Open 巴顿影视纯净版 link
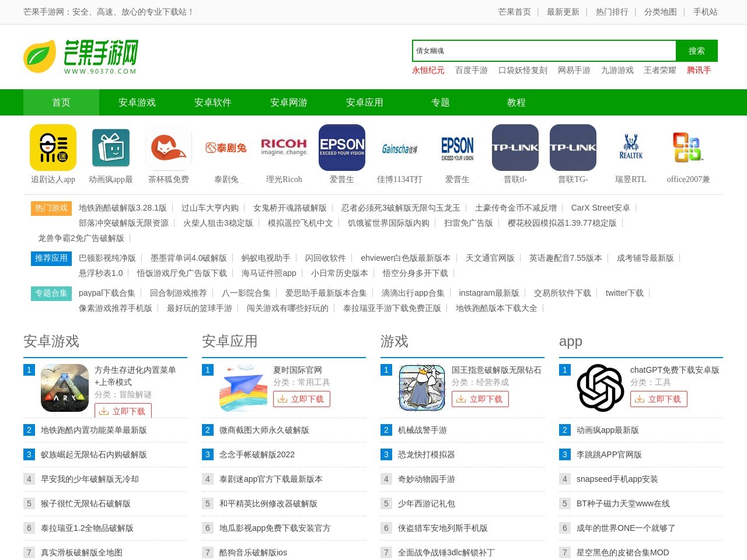The height and width of the screenshot is (560, 747). 107,258
